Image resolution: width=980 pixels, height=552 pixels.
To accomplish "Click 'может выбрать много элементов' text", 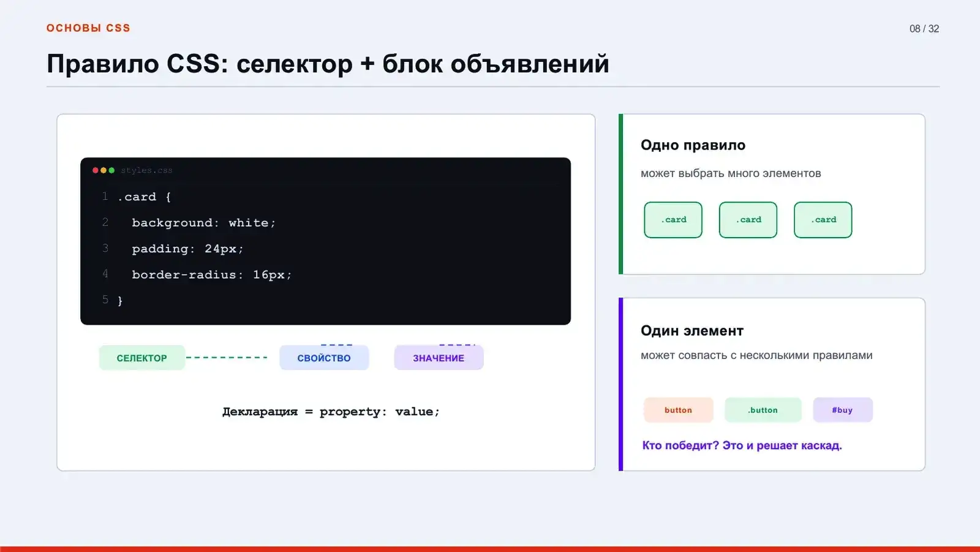I will click(x=731, y=173).
